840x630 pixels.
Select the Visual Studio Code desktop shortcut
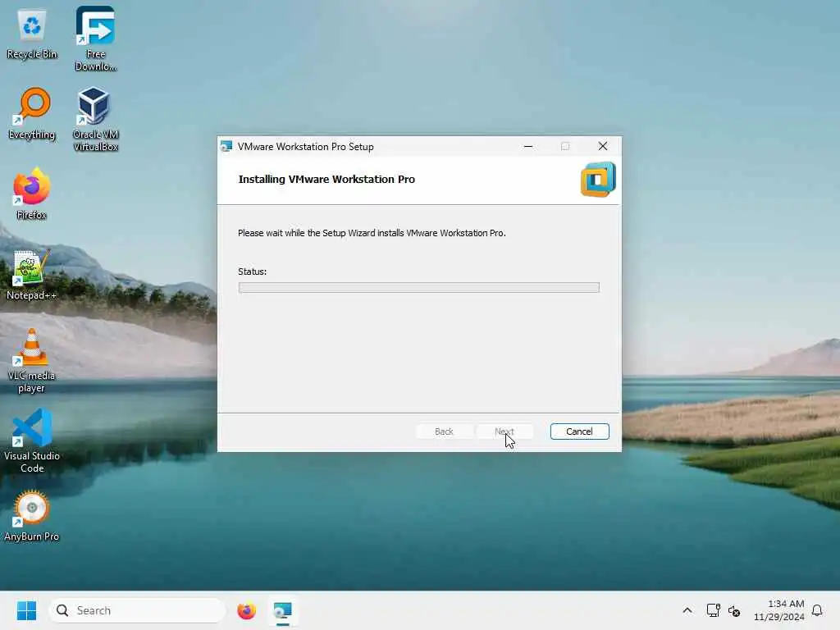[x=32, y=441]
